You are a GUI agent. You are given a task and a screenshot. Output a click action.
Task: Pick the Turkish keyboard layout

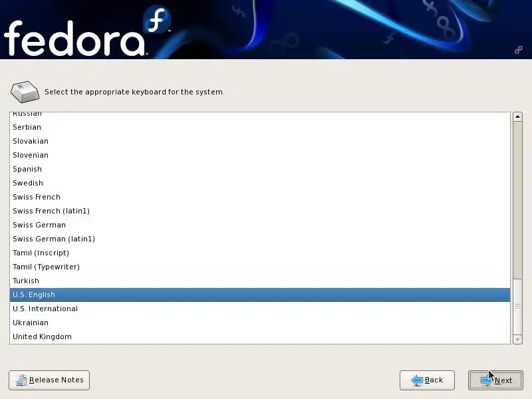[260, 281]
